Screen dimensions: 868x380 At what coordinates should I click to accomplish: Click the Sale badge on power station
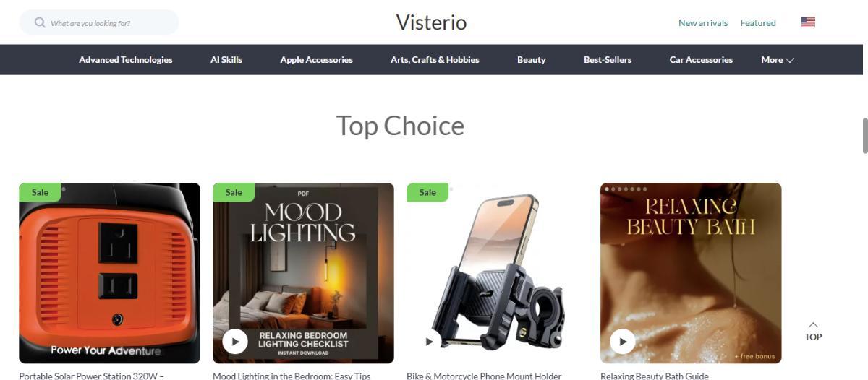click(x=40, y=192)
